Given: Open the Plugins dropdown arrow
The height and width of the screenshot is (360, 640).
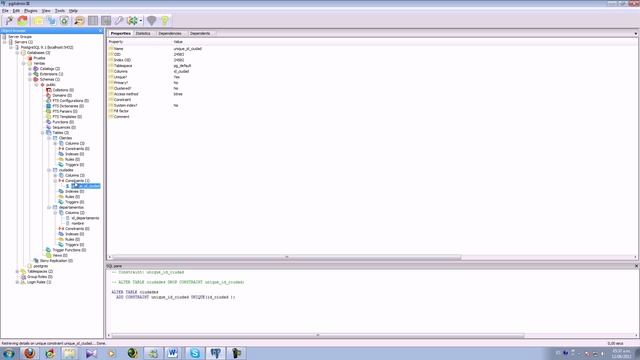Looking at the screenshot, I should click(141, 20).
